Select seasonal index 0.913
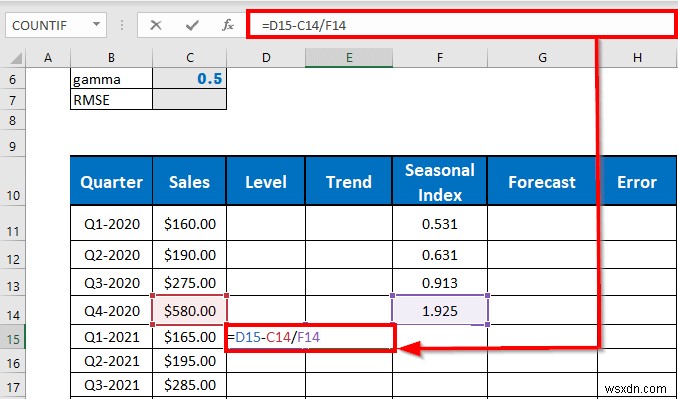The width and height of the screenshot is (678, 399). click(439, 283)
